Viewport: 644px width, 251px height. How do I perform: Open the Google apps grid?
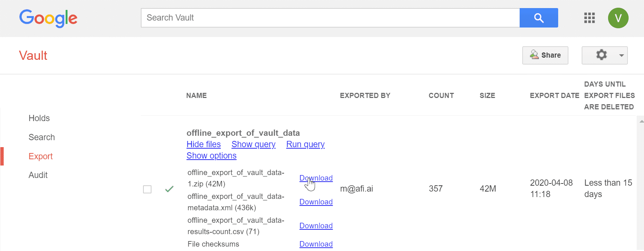point(589,18)
